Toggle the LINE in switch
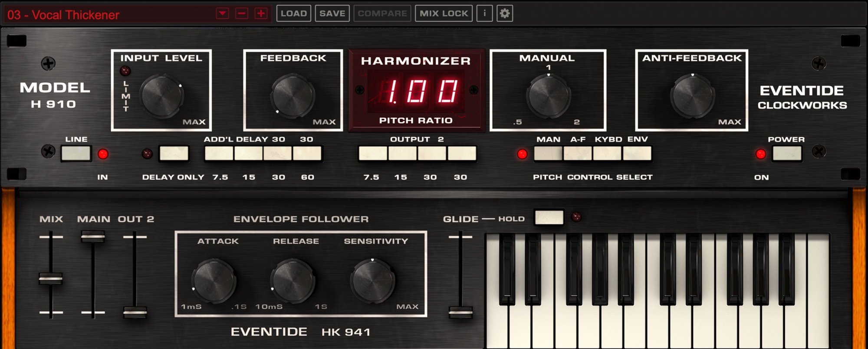The image size is (868, 349). (x=76, y=153)
